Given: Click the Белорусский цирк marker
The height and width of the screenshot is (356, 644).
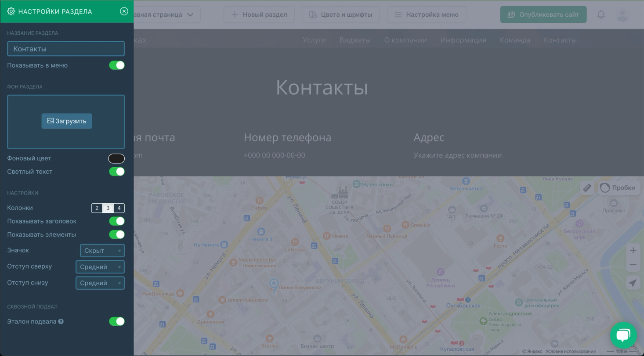Looking at the screenshot, I should [579, 223].
